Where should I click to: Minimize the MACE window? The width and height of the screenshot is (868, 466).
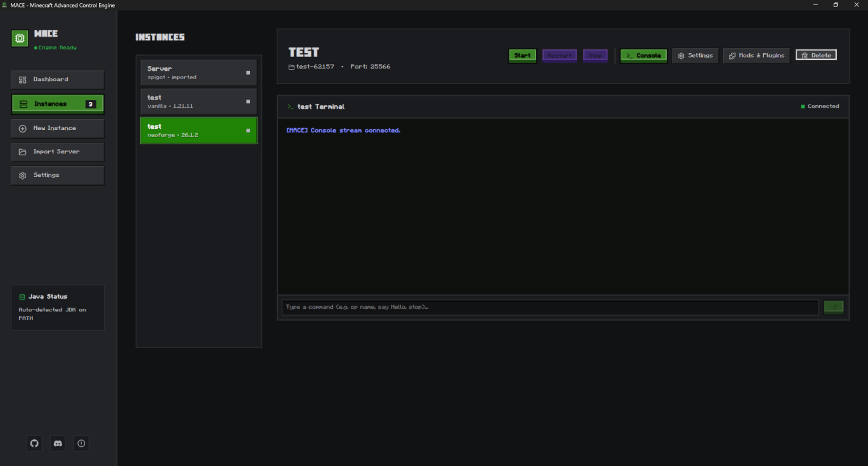coord(815,4)
